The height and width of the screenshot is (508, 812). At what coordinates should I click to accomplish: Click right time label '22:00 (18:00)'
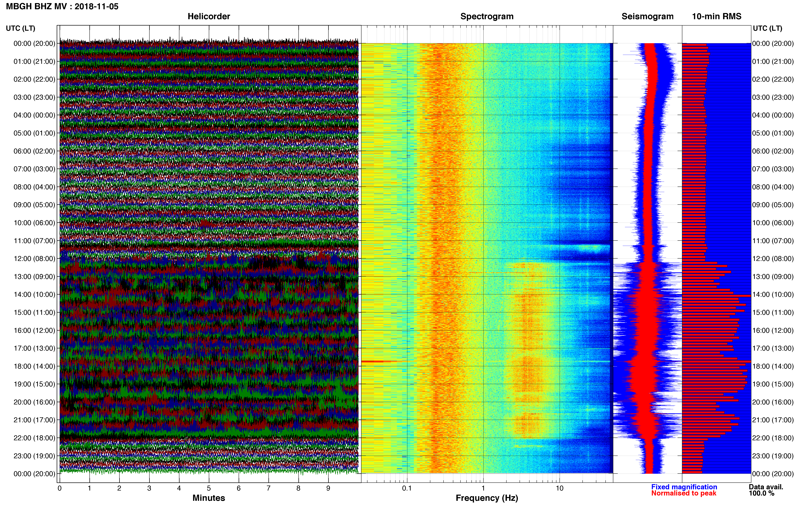[x=773, y=438]
